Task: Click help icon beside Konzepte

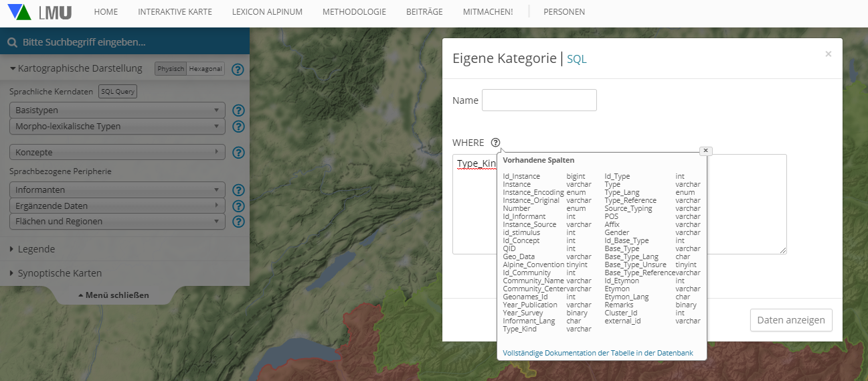Action: (238, 153)
